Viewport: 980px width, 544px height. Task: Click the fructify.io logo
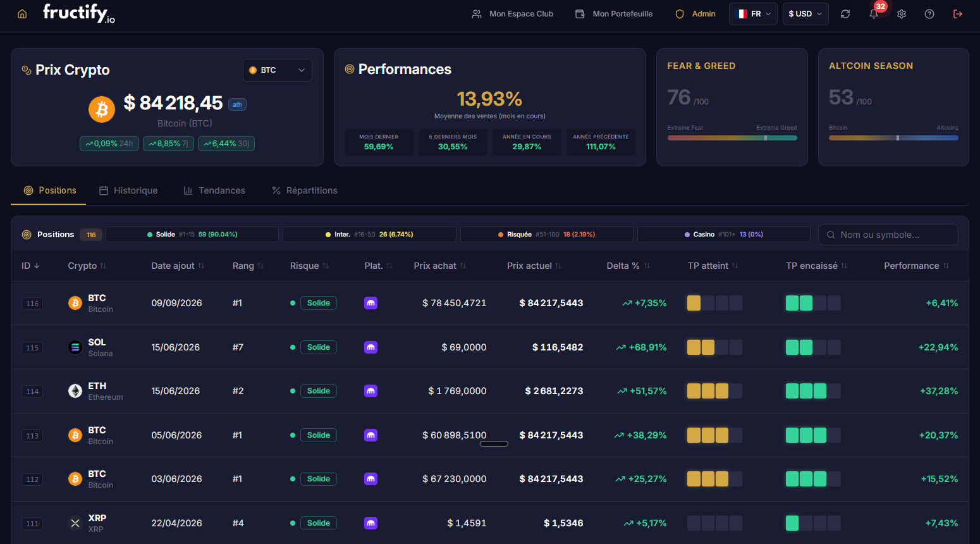[x=79, y=13]
